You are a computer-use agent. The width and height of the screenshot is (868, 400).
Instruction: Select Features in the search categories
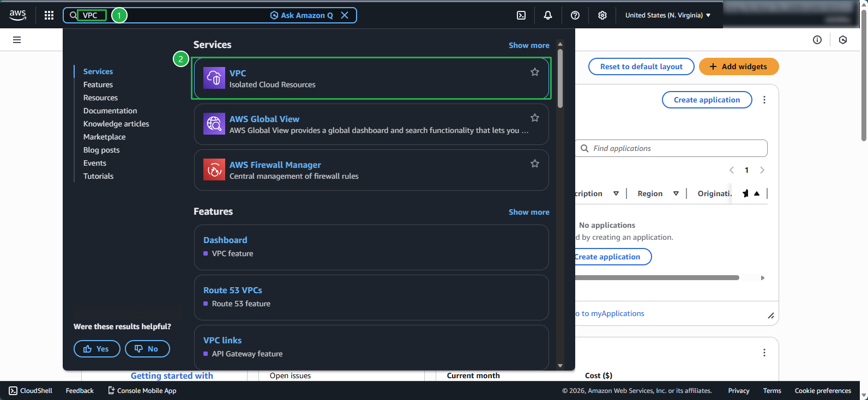point(98,84)
